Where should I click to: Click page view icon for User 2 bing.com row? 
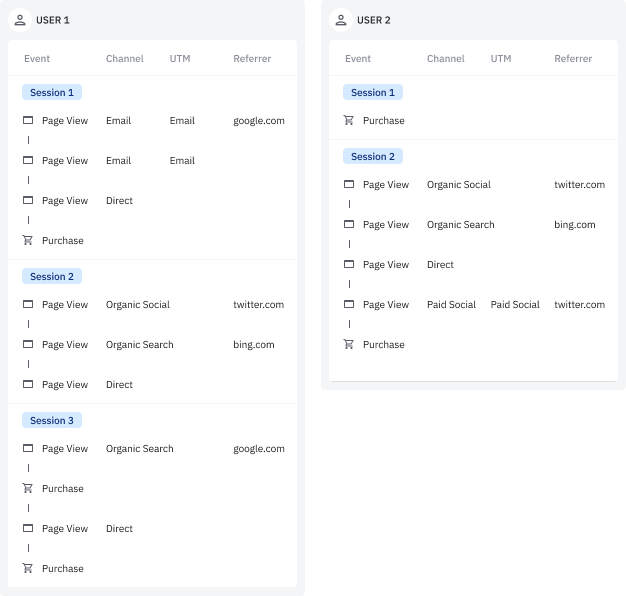(x=349, y=225)
